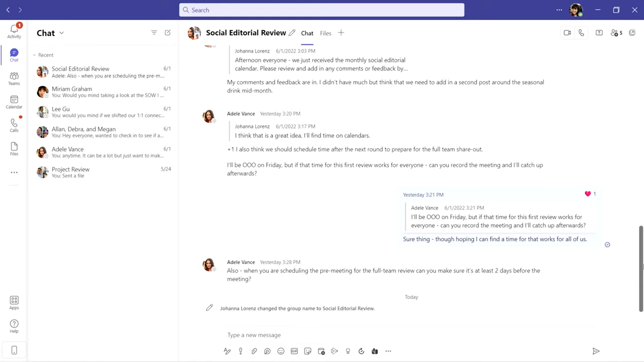Viewport: 644px width, 362px height.
Task: Select the Miriam Graham chat
Action: pyautogui.click(x=104, y=92)
